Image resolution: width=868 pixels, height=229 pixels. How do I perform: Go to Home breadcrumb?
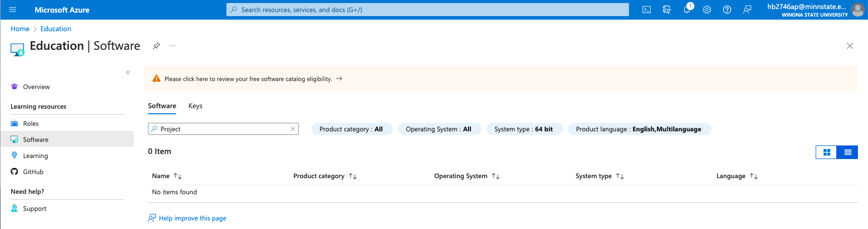click(20, 29)
